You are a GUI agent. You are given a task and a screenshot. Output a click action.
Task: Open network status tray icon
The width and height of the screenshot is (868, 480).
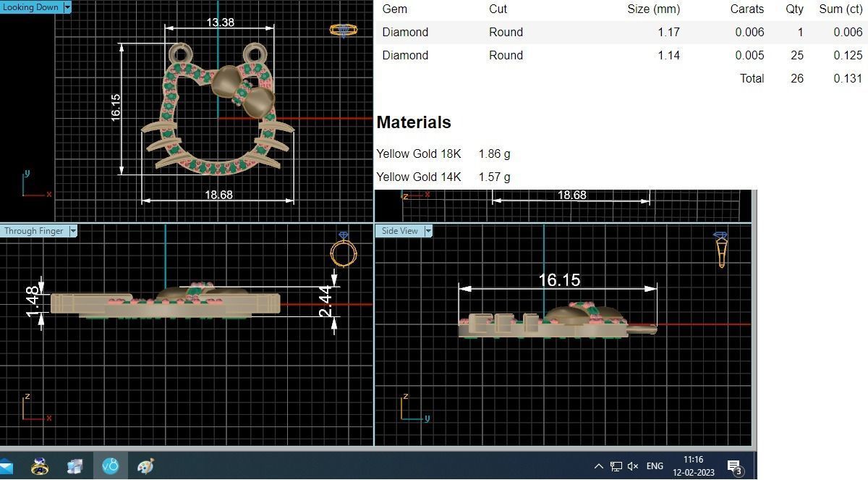tap(616, 466)
